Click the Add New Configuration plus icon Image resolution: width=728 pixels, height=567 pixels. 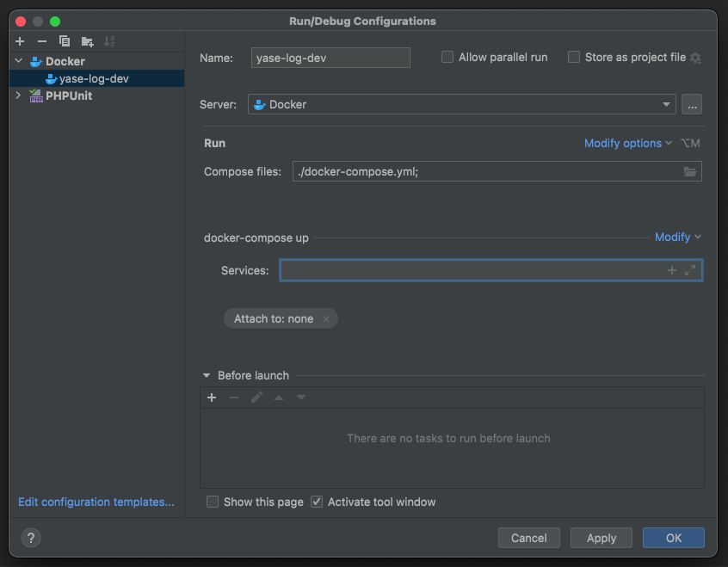point(20,41)
